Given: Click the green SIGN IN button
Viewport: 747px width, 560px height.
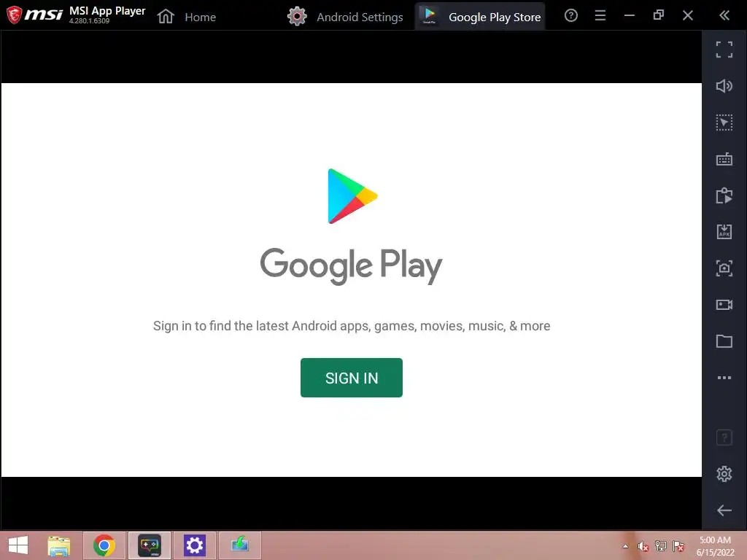Looking at the screenshot, I should tap(351, 378).
